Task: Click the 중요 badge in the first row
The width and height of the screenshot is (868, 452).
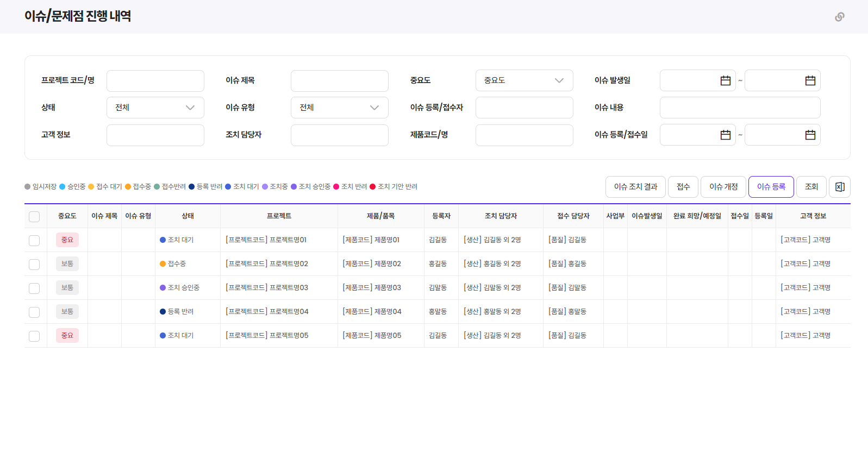Action: [x=67, y=240]
